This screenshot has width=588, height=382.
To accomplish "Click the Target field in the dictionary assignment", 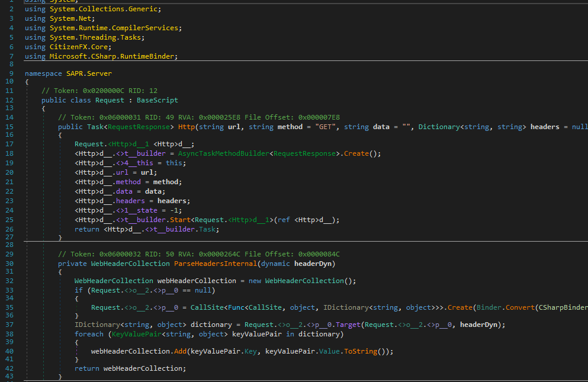I will click(x=348, y=325).
